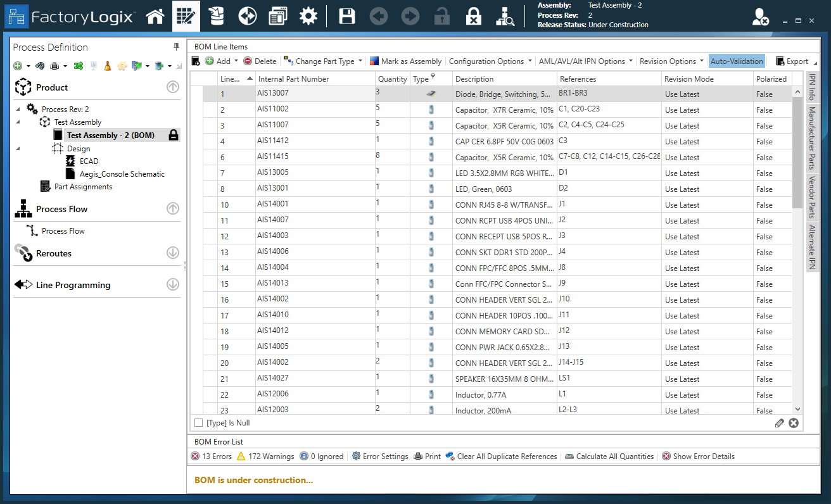Collapse the Process Rev: 2 tree node
This screenshot has height=504, width=831.
[19, 108]
